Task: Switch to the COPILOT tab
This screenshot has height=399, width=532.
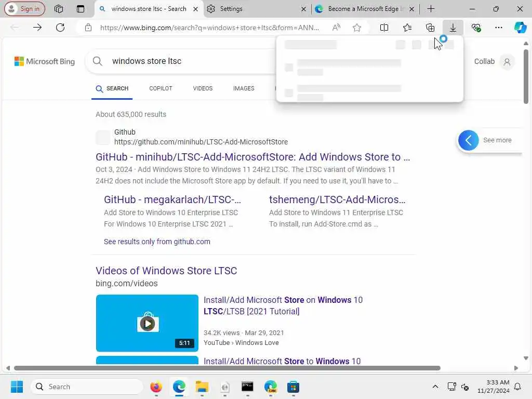Action: pos(161,88)
